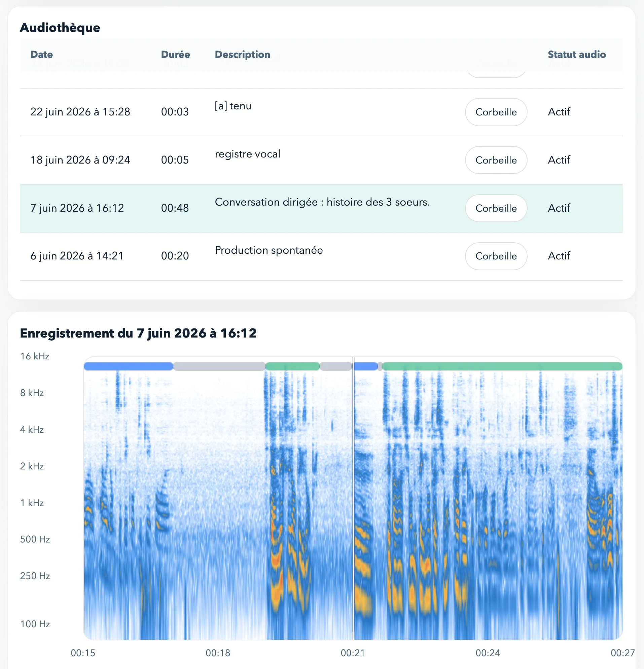
Task: Click the 00:03 duration cell
Action: (x=175, y=112)
